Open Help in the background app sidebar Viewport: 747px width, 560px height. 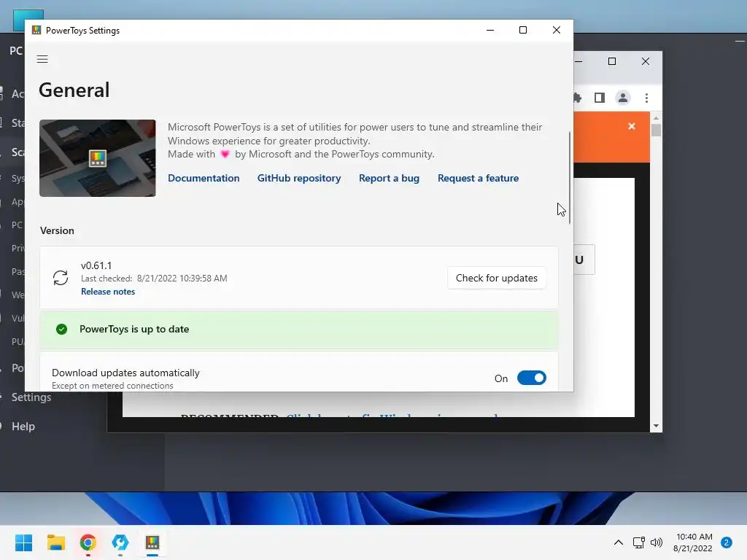(23, 426)
